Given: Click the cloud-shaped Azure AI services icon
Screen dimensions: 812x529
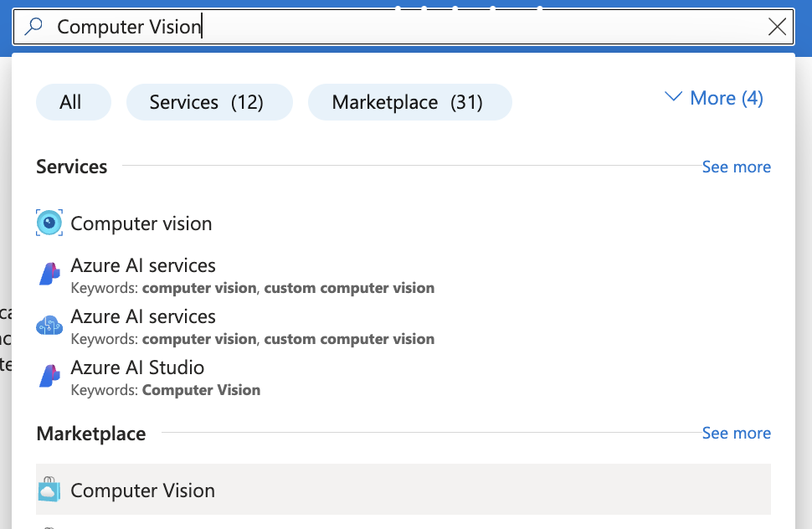Looking at the screenshot, I should point(49,326).
